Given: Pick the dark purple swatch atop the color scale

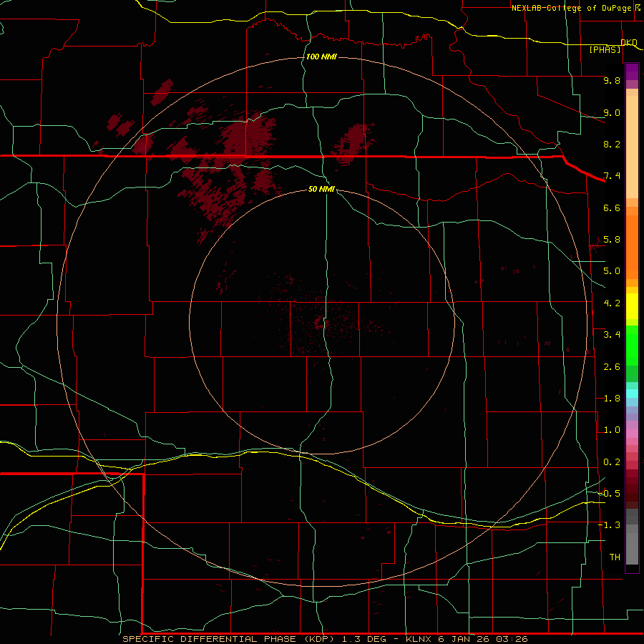Looking at the screenshot, I should (x=632, y=69).
